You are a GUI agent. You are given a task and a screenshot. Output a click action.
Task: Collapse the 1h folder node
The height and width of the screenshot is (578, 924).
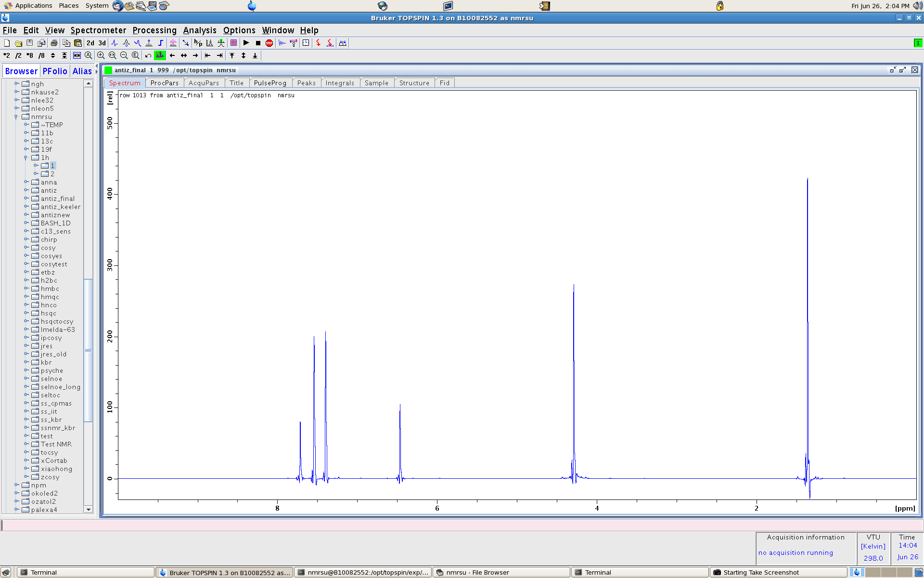click(x=26, y=158)
